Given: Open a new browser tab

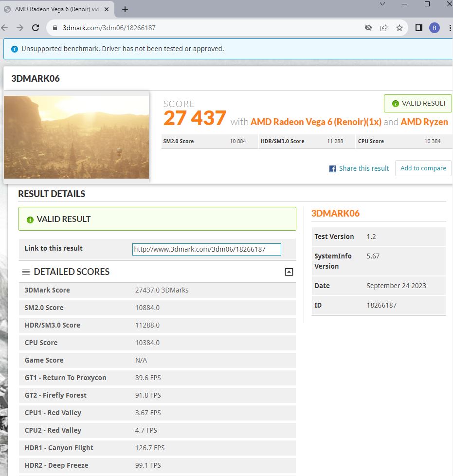Looking at the screenshot, I should click(x=125, y=9).
